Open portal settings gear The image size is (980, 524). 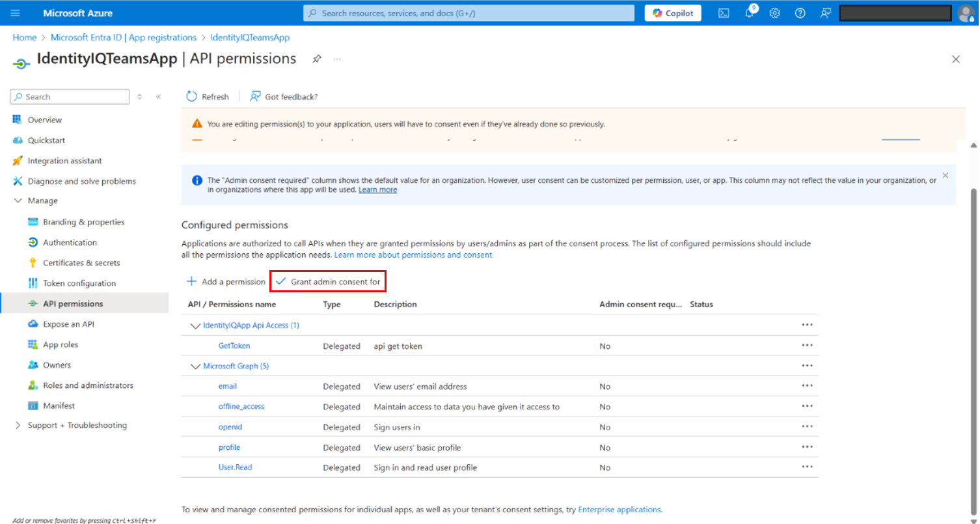[774, 13]
